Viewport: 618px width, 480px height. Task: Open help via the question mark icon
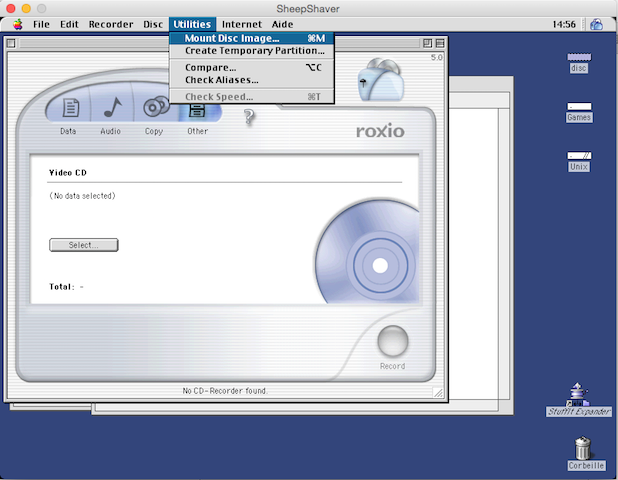point(249,117)
